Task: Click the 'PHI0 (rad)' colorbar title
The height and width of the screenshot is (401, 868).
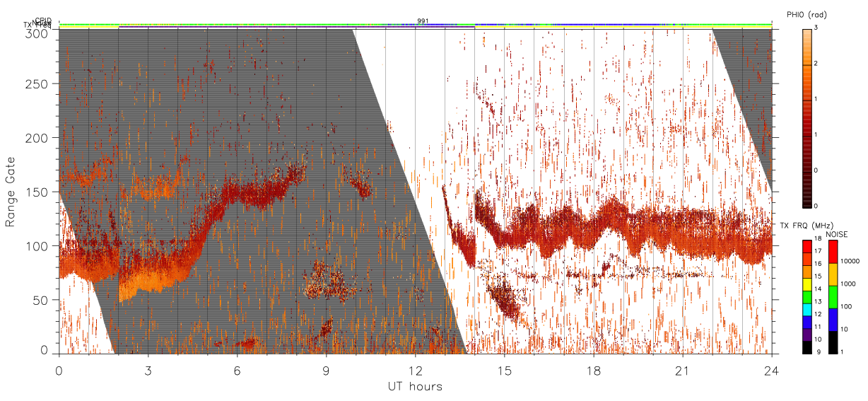Action: pos(807,15)
